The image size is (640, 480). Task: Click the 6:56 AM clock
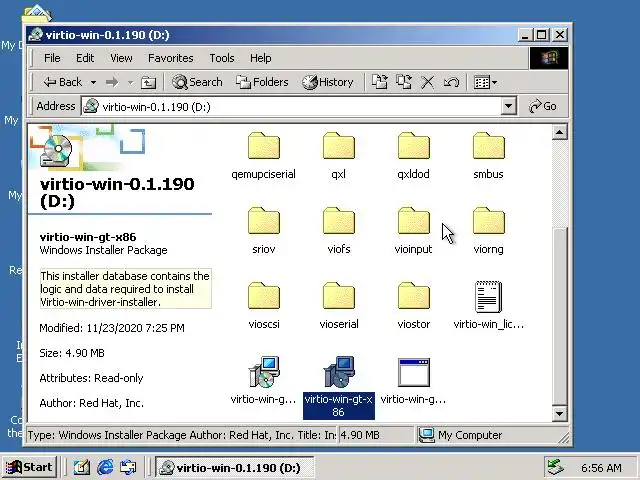[x=601, y=468]
